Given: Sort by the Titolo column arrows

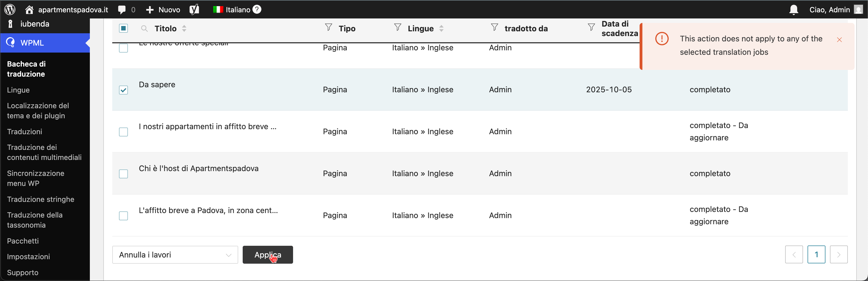Looking at the screenshot, I should click(x=184, y=29).
